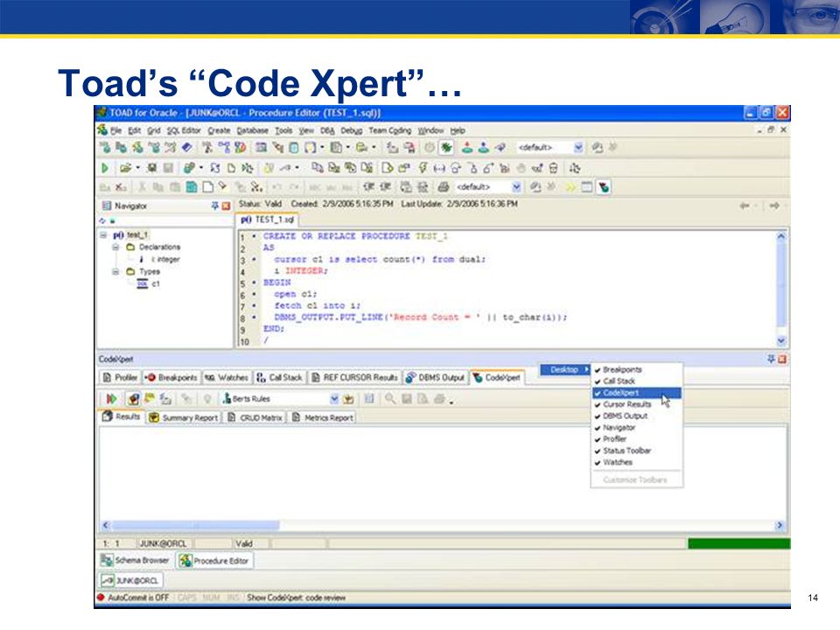Toggle DBMS Output in the popup menu

(x=636, y=416)
